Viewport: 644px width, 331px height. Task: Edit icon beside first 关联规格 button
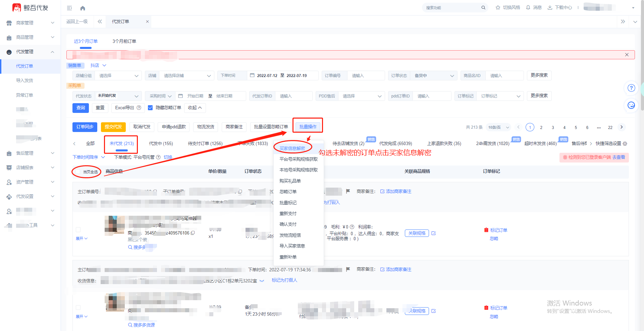click(433, 233)
